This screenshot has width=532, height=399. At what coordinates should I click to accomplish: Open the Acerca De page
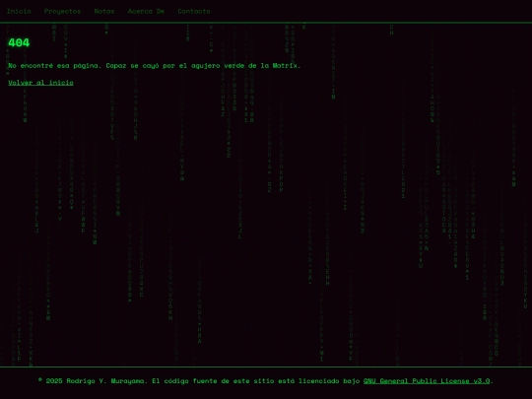point(146,11)
